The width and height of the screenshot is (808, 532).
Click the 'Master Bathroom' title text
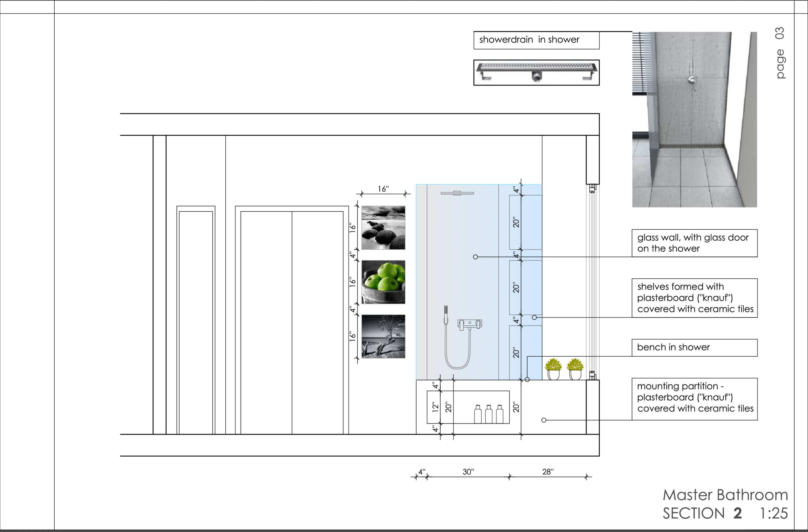coord(725,495)
